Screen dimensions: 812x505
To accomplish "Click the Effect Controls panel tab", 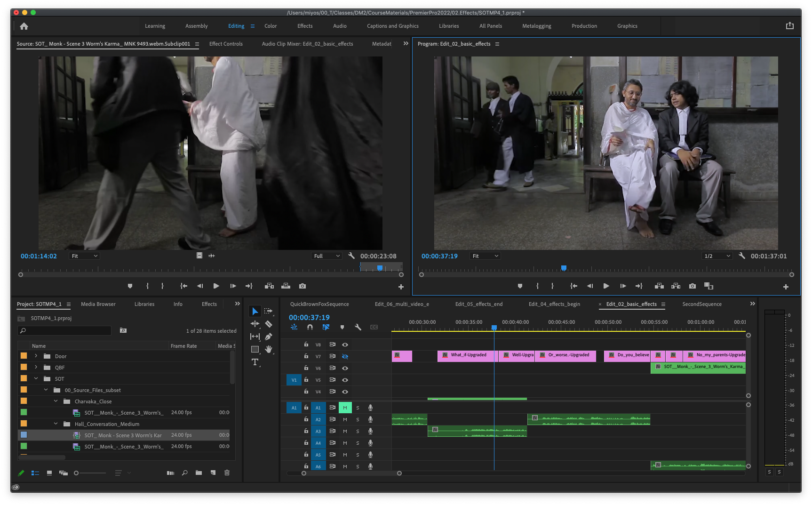I will (x=226, y=44).
